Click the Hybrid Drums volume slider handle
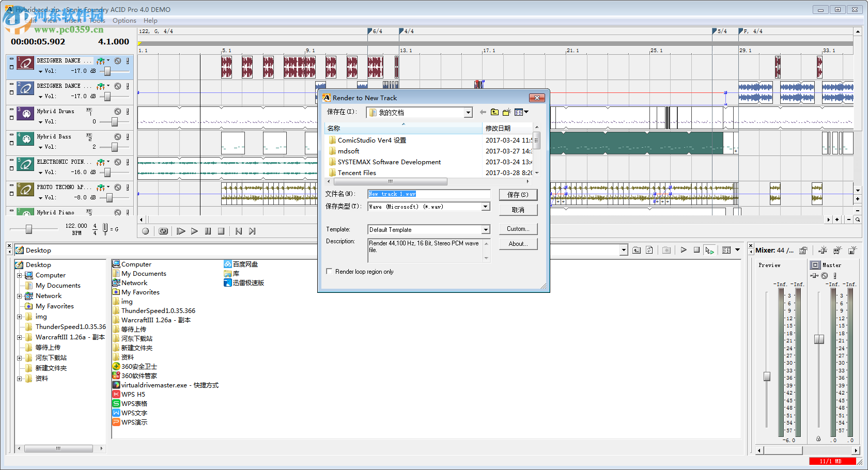This screenshot has width=868, height=470. (115, 122)
